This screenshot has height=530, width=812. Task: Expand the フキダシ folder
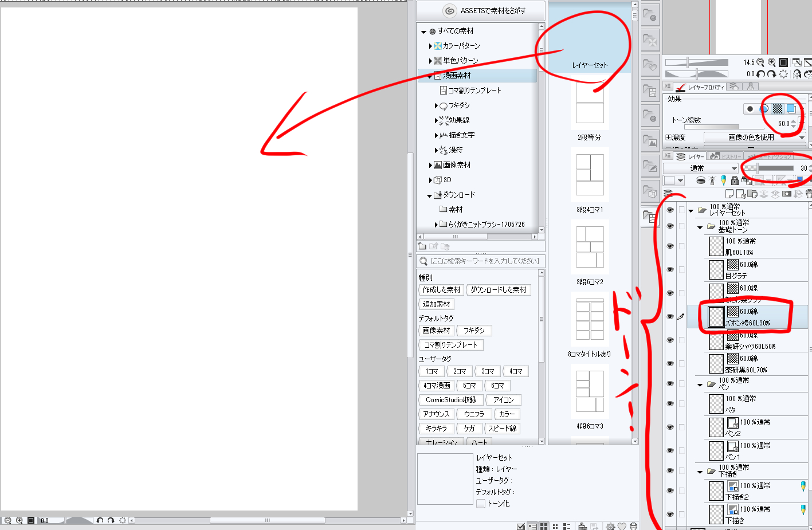pyautogui.click(x=436, y=105)
